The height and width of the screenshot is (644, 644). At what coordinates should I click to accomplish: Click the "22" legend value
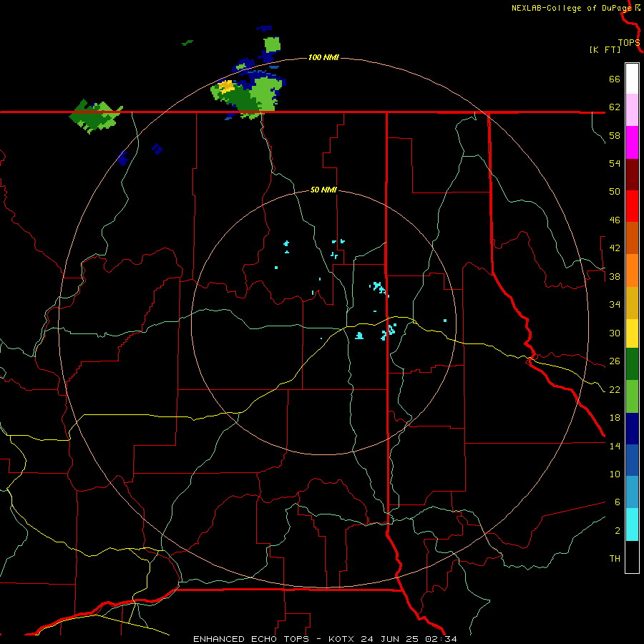[x=615, y=389]
